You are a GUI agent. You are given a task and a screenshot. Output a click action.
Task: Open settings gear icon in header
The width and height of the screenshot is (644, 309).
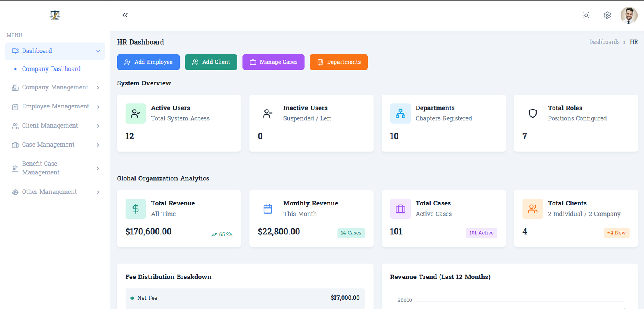(x=607, y=15)
